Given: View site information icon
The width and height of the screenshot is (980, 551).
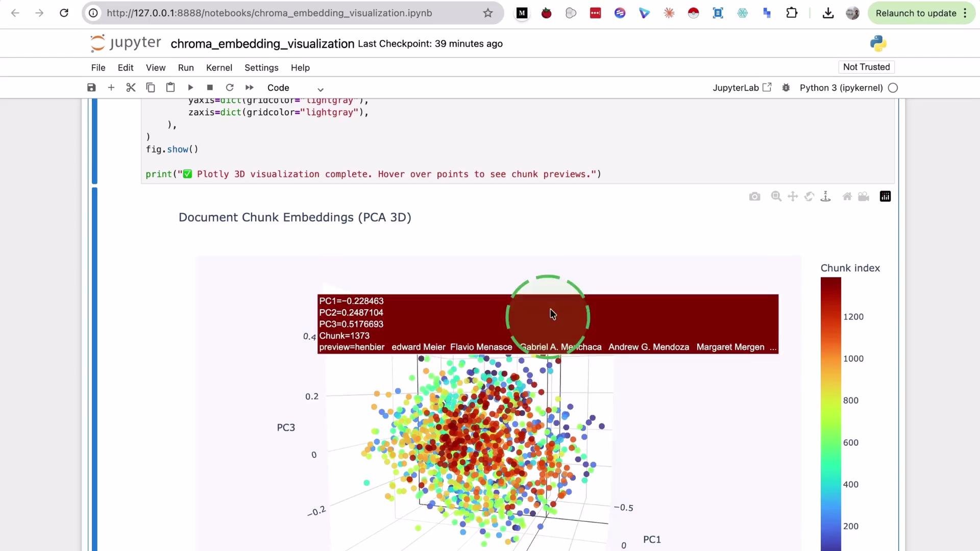Looking at the screenshot, I should (x=93, y=13).
